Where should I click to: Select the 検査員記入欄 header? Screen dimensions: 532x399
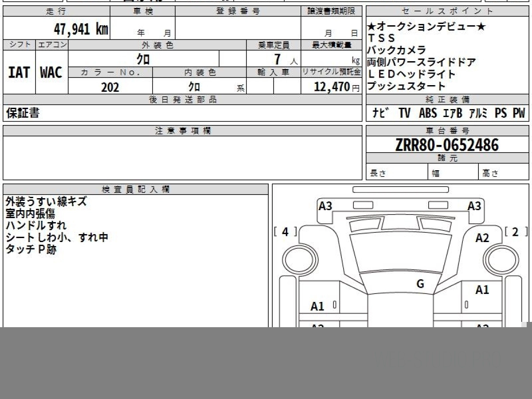tap(136, 189)
